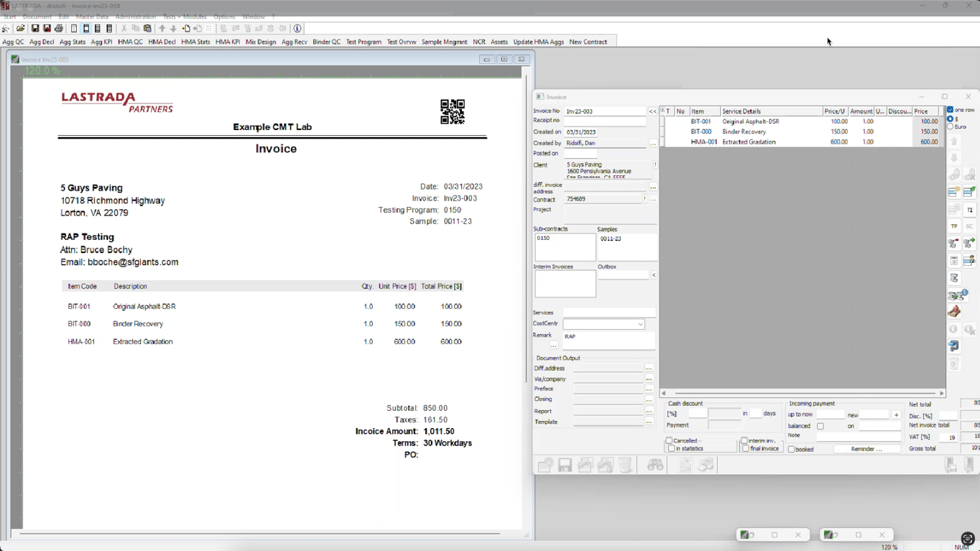The width and height of the screenshot is (980, 551).
Task: Click the Cut (scissors) toolbar icon
Action: click(x=124, y=28)
